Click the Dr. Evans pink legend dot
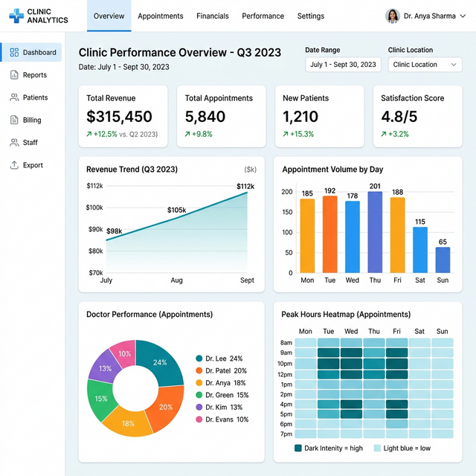The image size is (476, 476). (199, 419)
